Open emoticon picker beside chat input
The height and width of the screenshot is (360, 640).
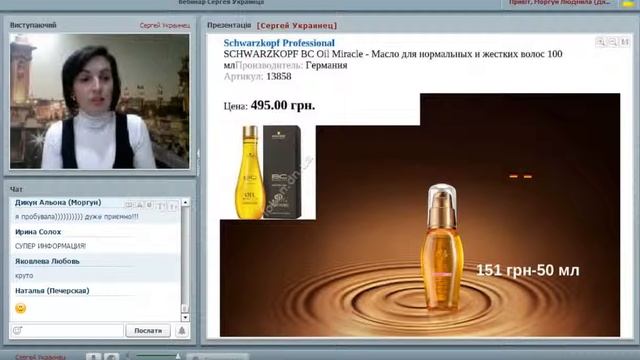(17, 331)
